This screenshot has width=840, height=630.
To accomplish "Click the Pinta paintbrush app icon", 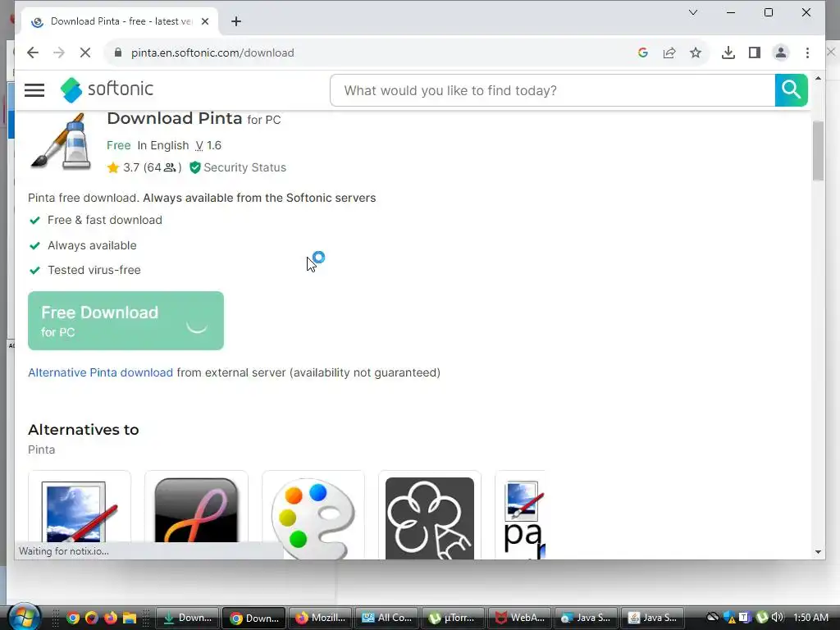I will point(61,141).
